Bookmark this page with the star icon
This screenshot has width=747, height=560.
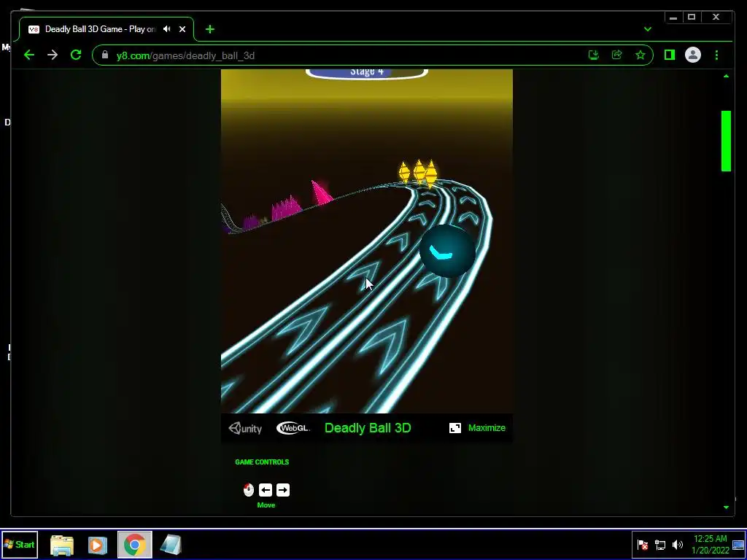point(640,55)
